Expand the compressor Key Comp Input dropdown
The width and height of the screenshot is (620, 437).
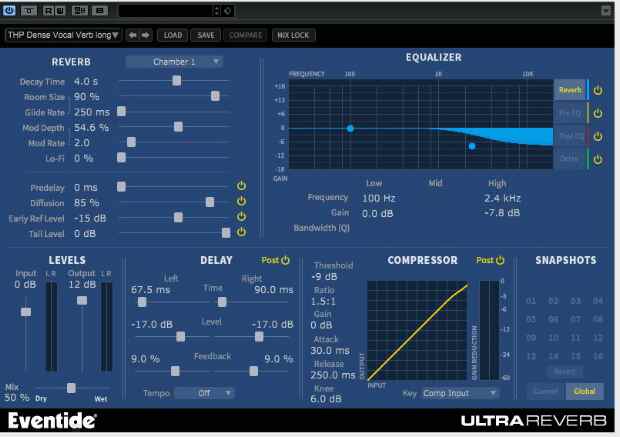[461, 394]
